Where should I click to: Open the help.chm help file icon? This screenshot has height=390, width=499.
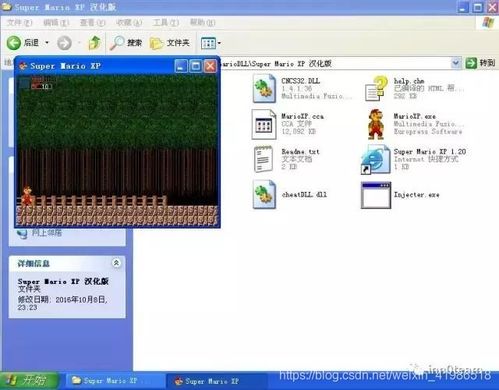[x=376, y=88]
